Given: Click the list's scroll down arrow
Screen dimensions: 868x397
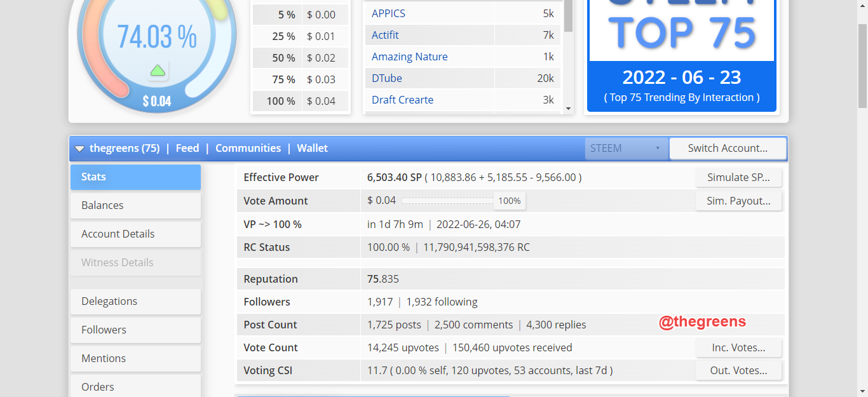Looking at the screenshot, I should point(568,109).
